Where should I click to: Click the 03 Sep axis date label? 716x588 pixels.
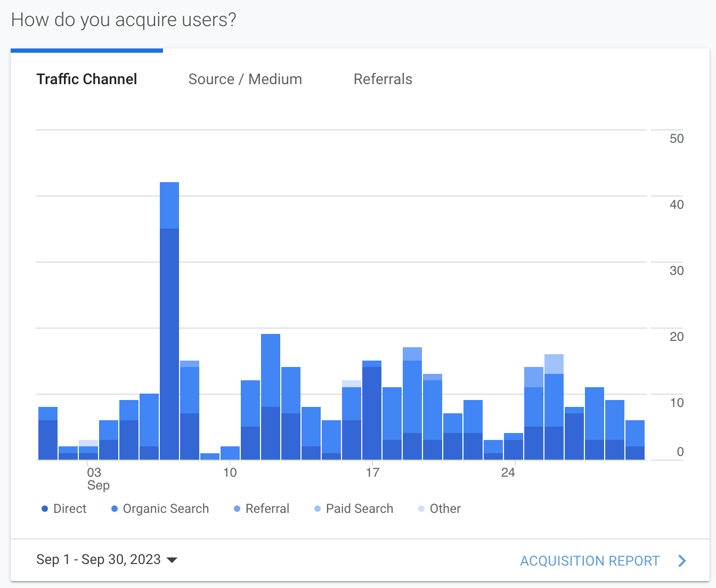95,478
